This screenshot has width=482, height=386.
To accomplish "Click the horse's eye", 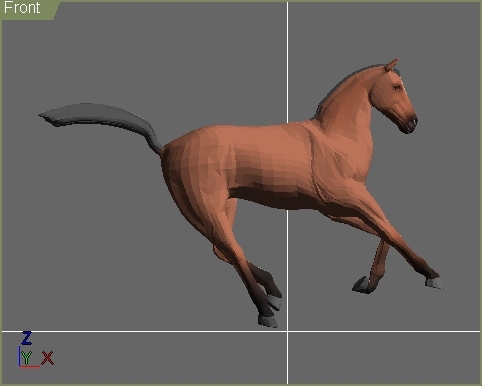I will click(x=397, y=88).
